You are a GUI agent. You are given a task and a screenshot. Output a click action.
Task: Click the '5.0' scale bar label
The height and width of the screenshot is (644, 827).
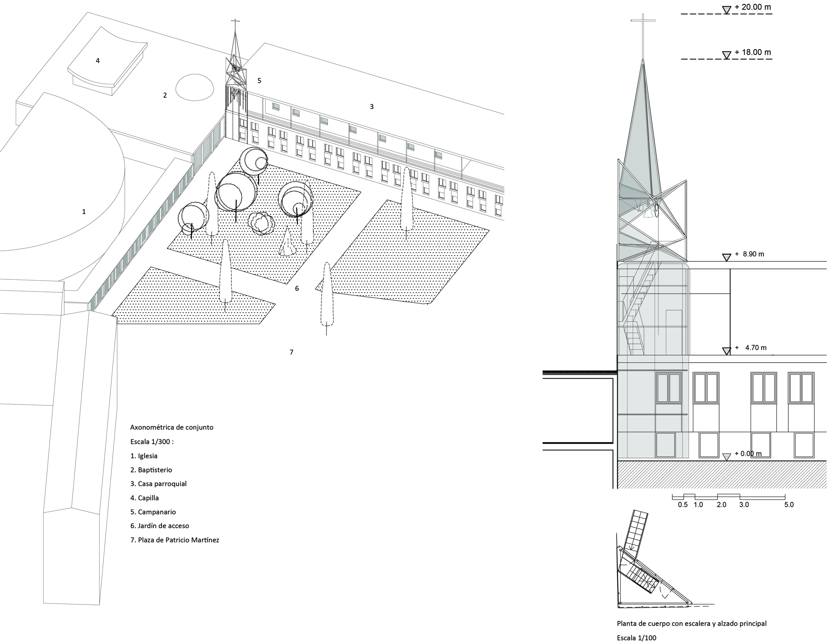[x=789, y=505]
